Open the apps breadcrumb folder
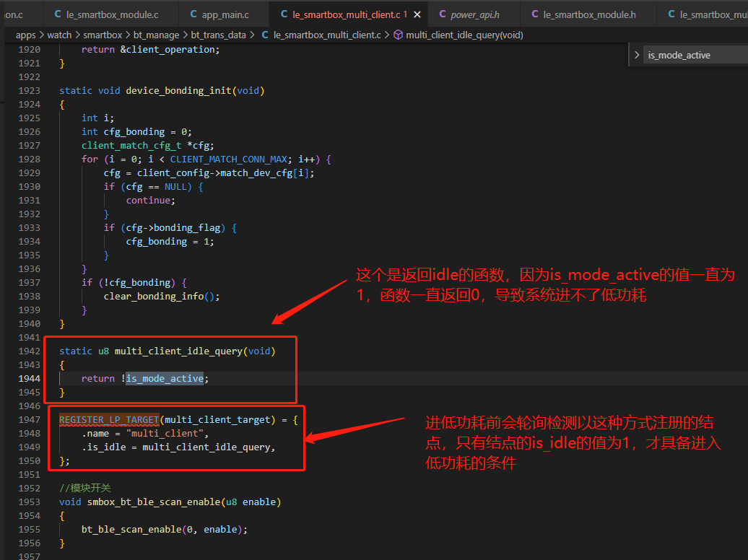 coord(26,35)
